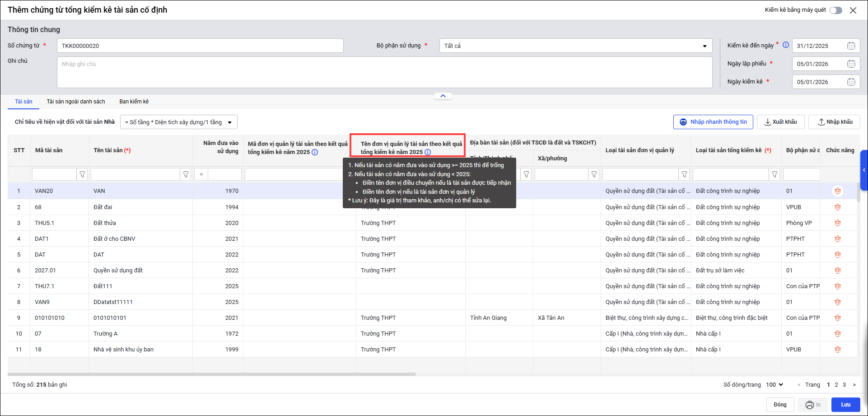This screenshot has height=416, width=868.
Task: Change Số dòng/trang rows per page
Action: (774, 385)
